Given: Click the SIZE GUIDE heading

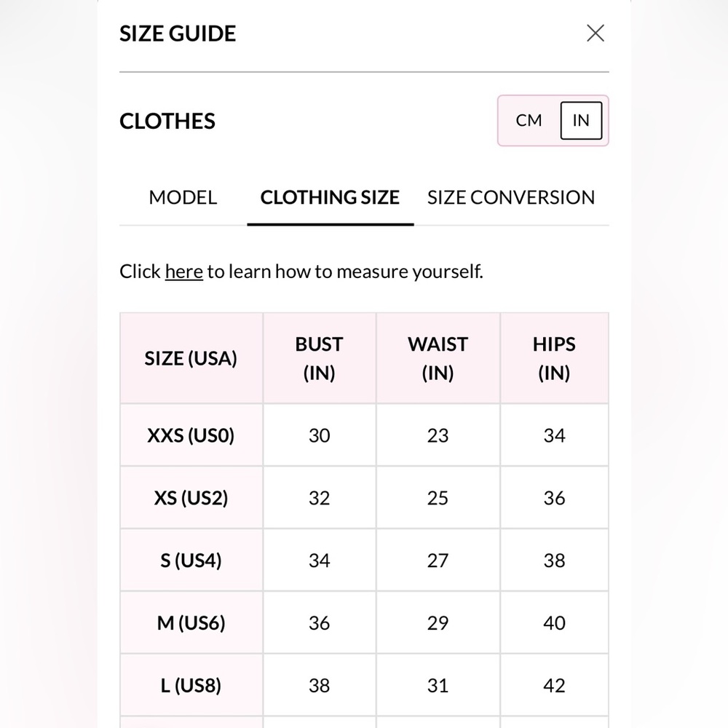Looking at the screenshot, I should tap(178, 33).
